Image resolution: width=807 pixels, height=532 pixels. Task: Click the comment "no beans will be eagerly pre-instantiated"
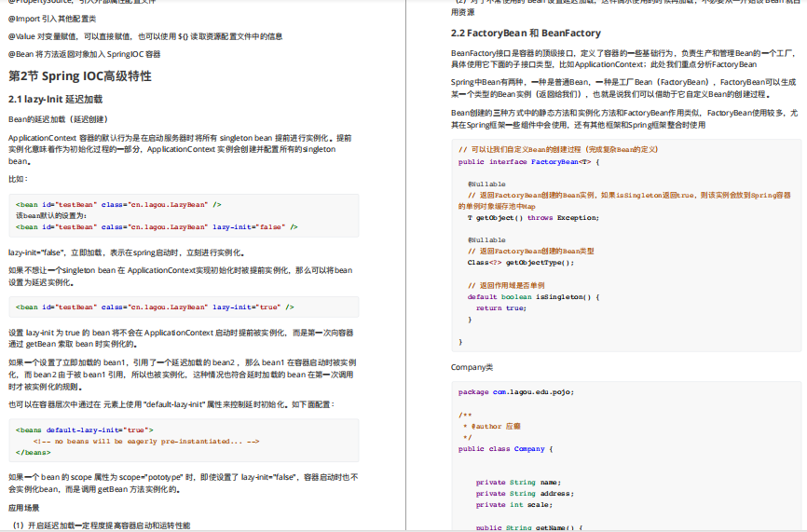pos(146,442)
